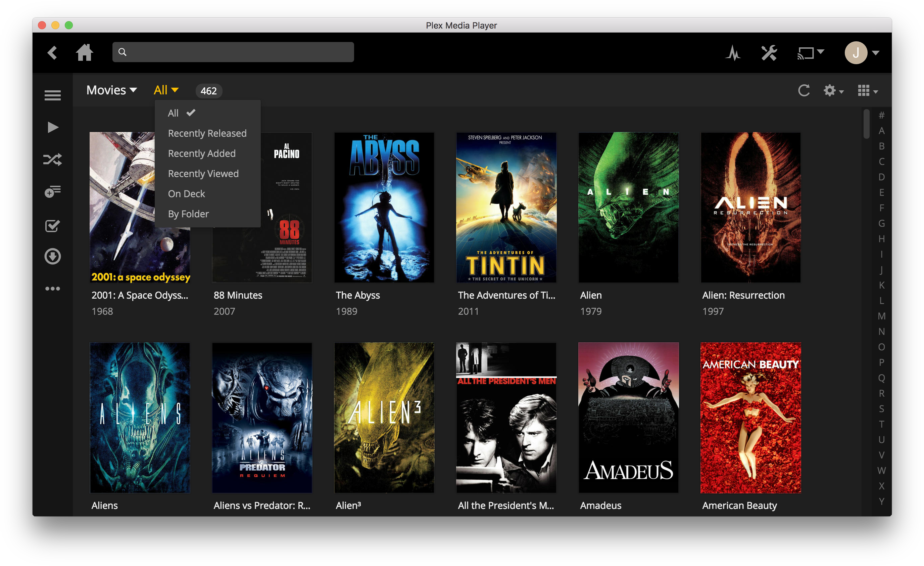924x566 pixels.
Task: Click the download sync icon
Action: [52, 256]
